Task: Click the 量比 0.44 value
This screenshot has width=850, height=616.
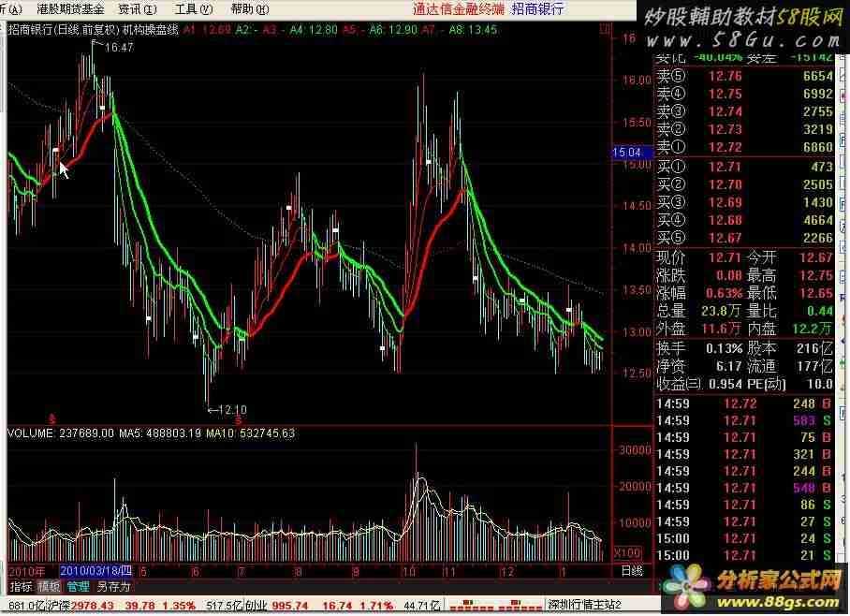Action: pyautogui.click(x=820, y=311)
